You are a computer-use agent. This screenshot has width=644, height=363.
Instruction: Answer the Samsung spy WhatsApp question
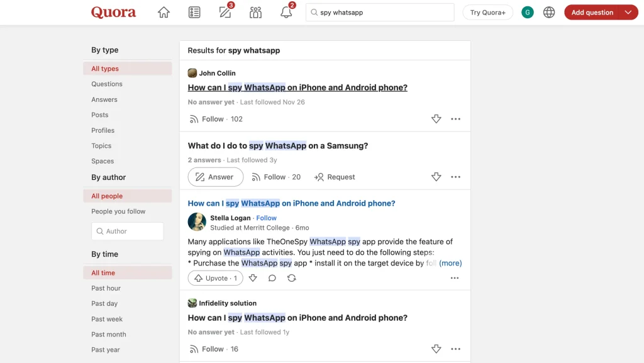pyautogui.click(x=215, y=177)
